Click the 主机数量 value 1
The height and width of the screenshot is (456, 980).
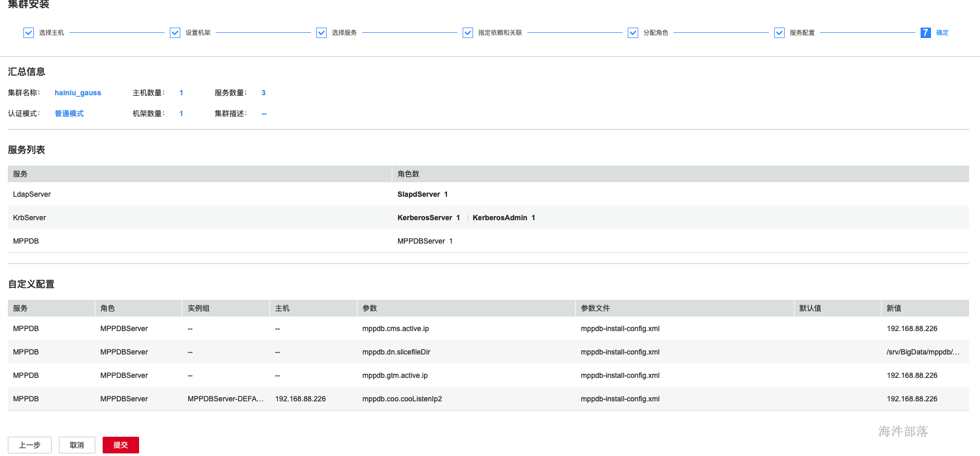[181, 93]
